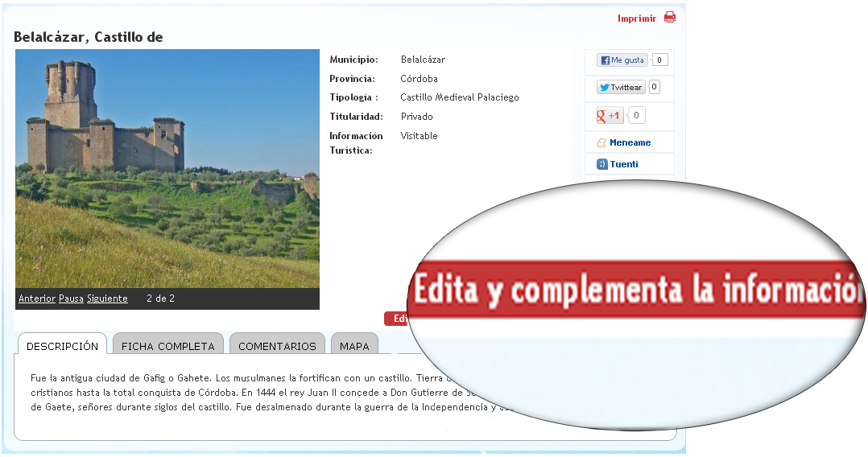Image resolution: width=868 pixels, height=457 pixels.
Task: Click the '2 de 2' slide counter
Action: pyautogui.click(x=160, y=298)
